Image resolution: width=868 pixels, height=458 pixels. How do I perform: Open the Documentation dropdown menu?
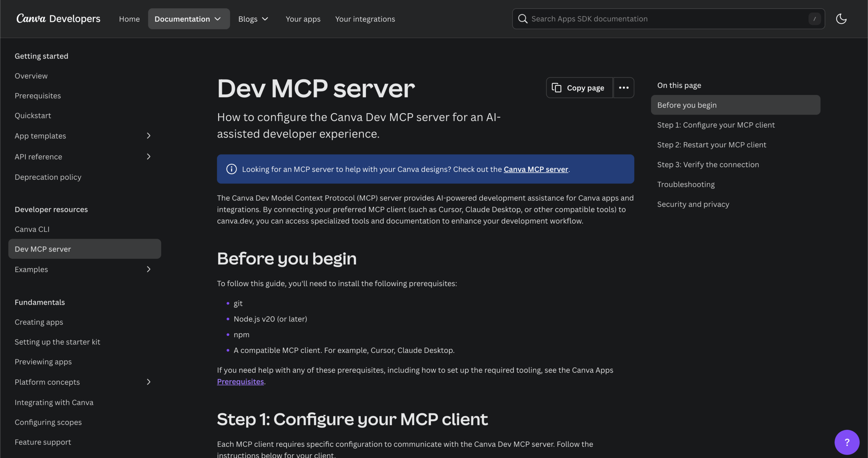pyautogui.click(x=189, y=19)
